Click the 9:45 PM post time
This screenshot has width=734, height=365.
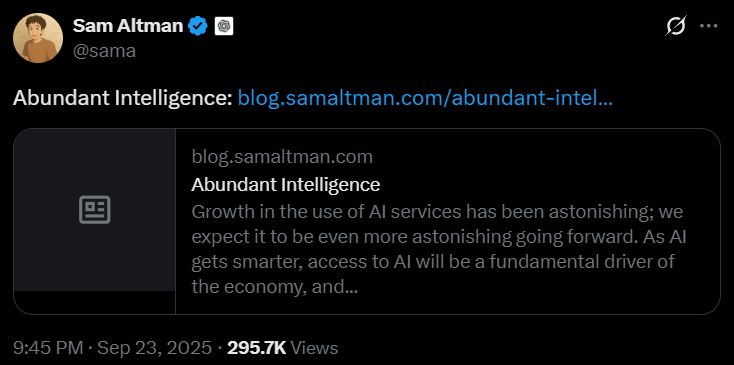[48, 348]
